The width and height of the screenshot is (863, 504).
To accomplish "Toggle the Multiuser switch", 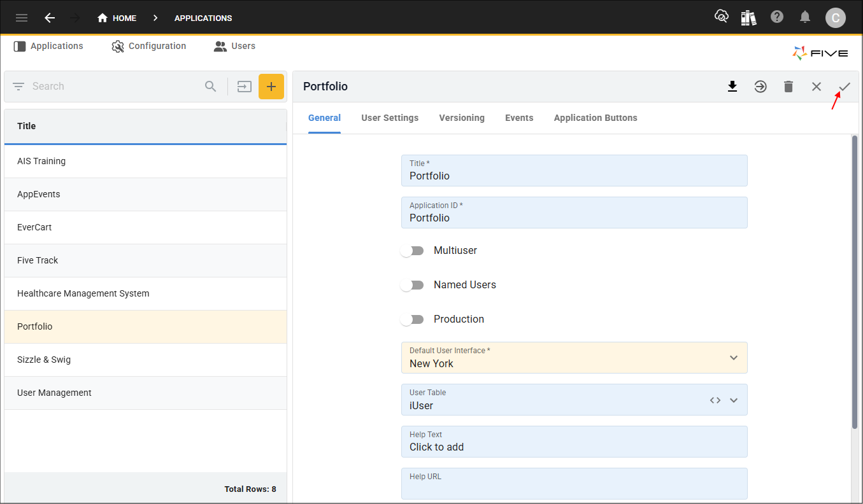I will [x=412, y=251].
